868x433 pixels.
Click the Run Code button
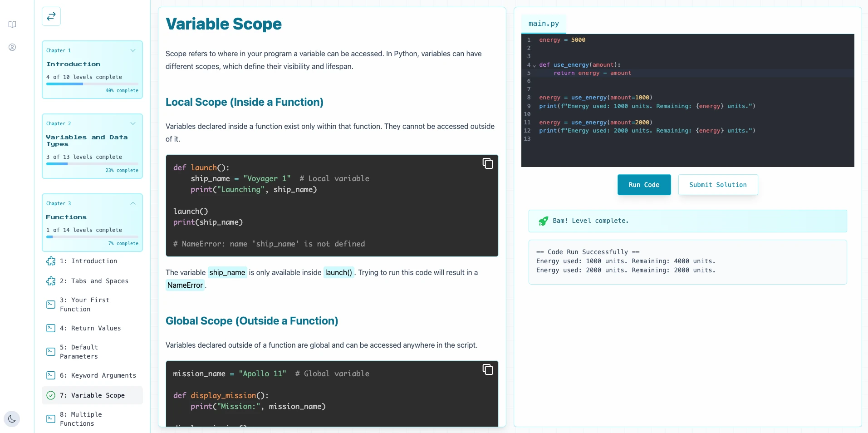click(x=644, y=185)
